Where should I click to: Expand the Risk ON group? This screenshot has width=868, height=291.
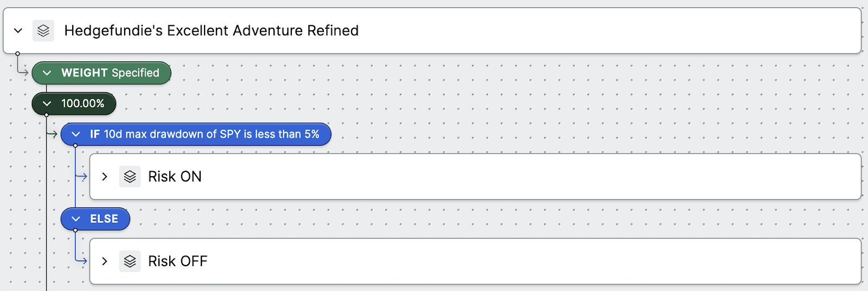coord(105,177)
